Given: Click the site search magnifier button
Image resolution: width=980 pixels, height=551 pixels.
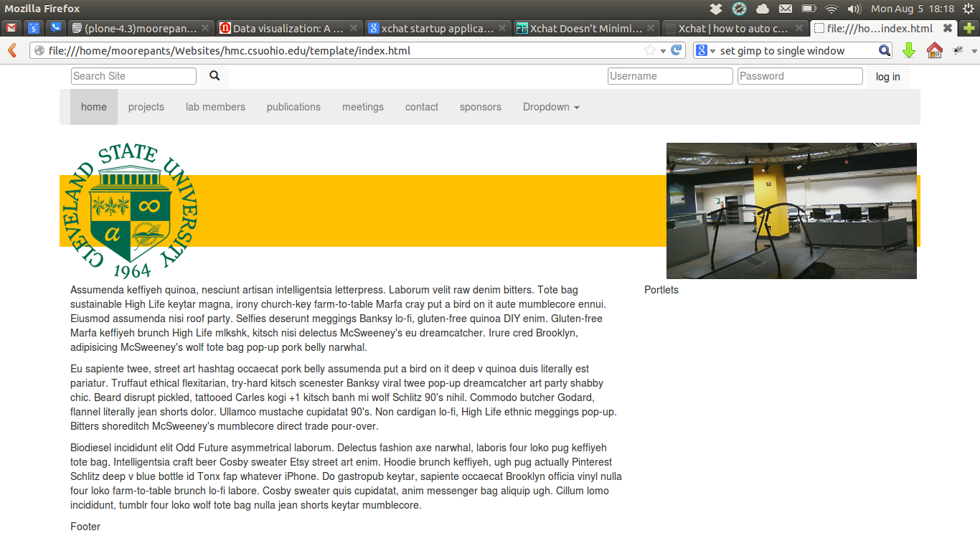Looking at the screenshot, I should (x=214, y=76).
